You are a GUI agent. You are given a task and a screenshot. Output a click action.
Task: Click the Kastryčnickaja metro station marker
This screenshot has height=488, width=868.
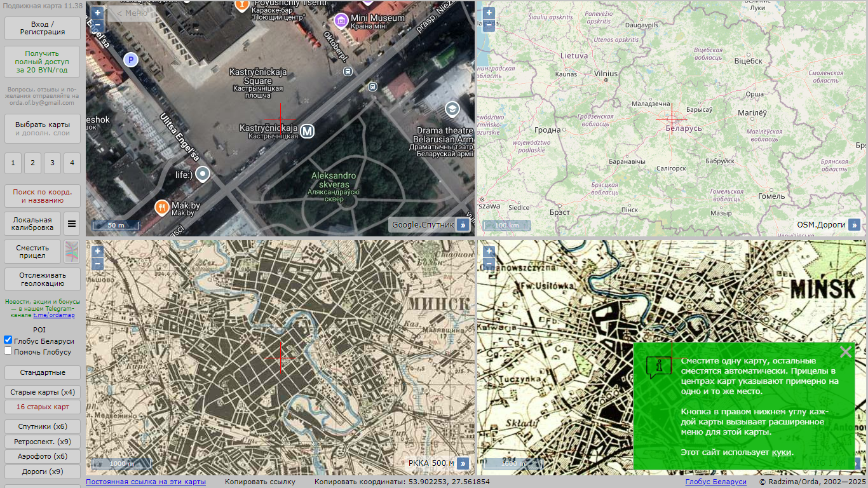[308, 131]
